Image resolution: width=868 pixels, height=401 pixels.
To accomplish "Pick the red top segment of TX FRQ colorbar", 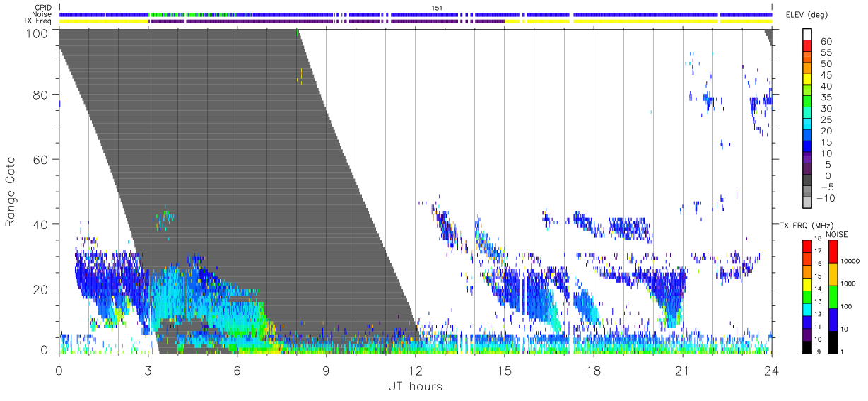I will (x=807, y=247).
